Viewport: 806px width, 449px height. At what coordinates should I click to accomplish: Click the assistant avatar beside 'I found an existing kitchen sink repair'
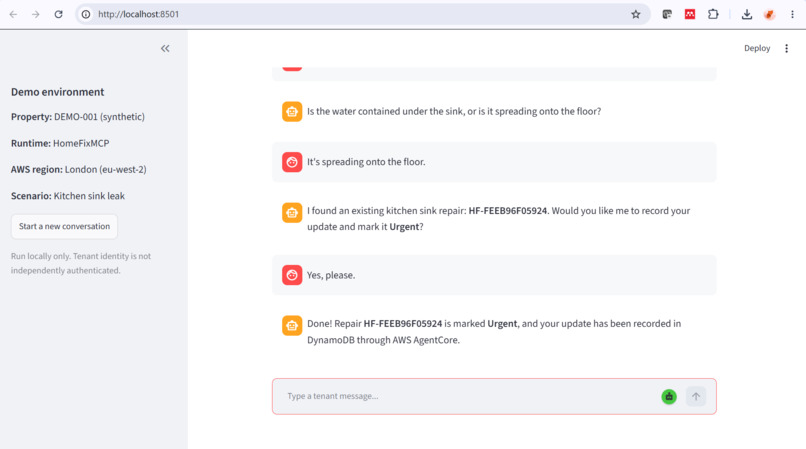coord(292,212)
